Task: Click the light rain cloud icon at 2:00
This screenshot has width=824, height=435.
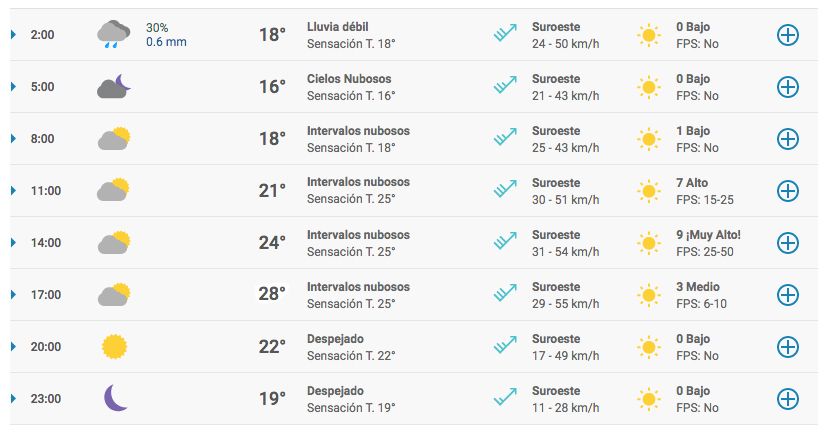Action: [114, 34]
